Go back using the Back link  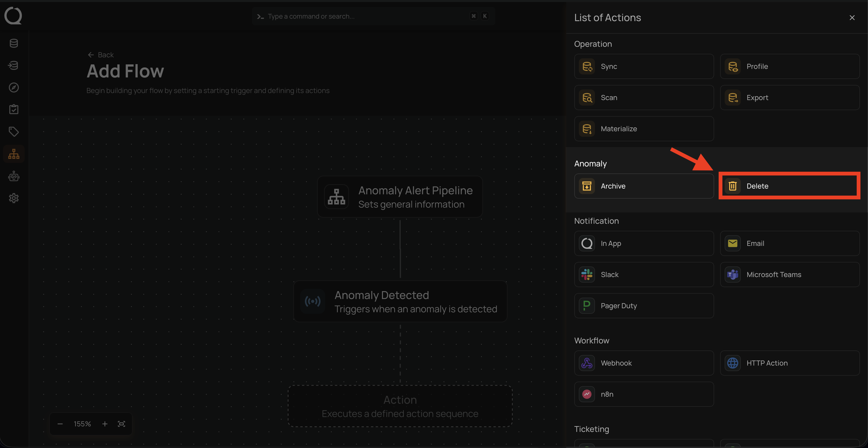(101, 55)
